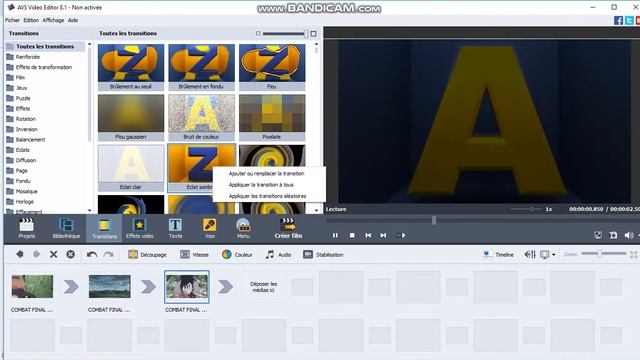Viewport: 640px width, 360px height.
Task: Open the Aide menu
Action: [73, 20]
